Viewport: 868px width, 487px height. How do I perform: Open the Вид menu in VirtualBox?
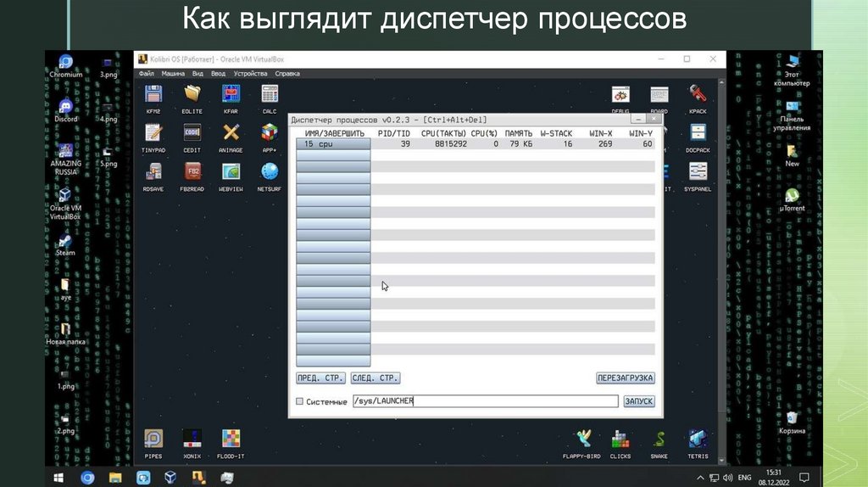198,73
